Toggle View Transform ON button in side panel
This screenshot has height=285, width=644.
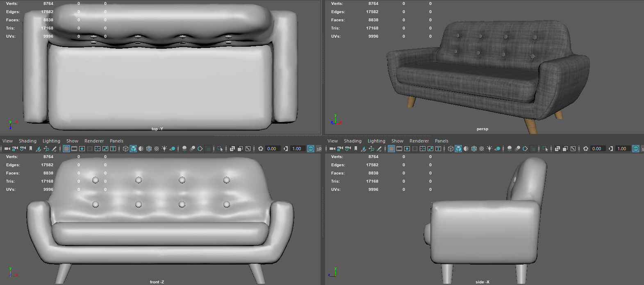point(636,149)
